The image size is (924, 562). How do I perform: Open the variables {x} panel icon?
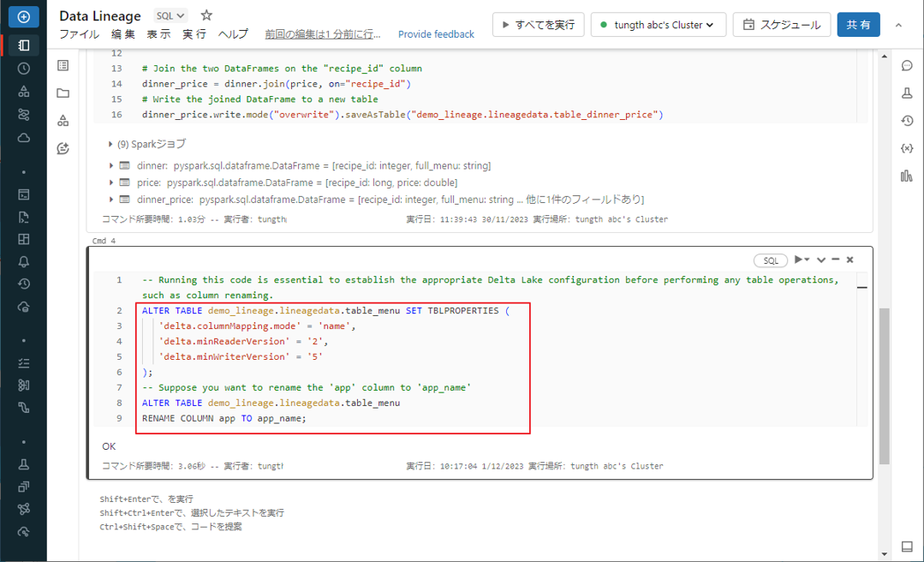907,148
